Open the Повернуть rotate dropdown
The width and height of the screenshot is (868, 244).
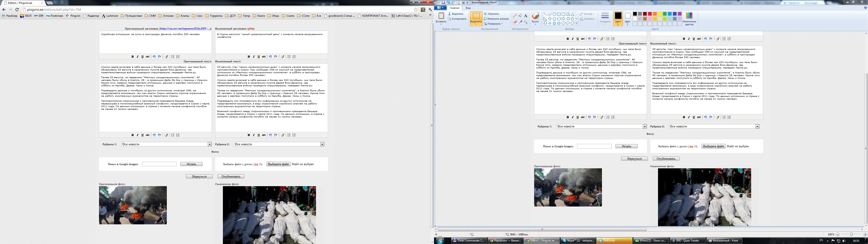pyautogui.click(x=494, y=23)
